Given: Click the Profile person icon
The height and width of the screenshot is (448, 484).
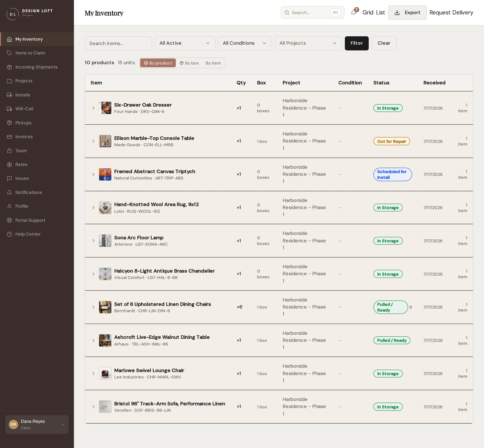Looking at the screenshot, I should [9, 206].
